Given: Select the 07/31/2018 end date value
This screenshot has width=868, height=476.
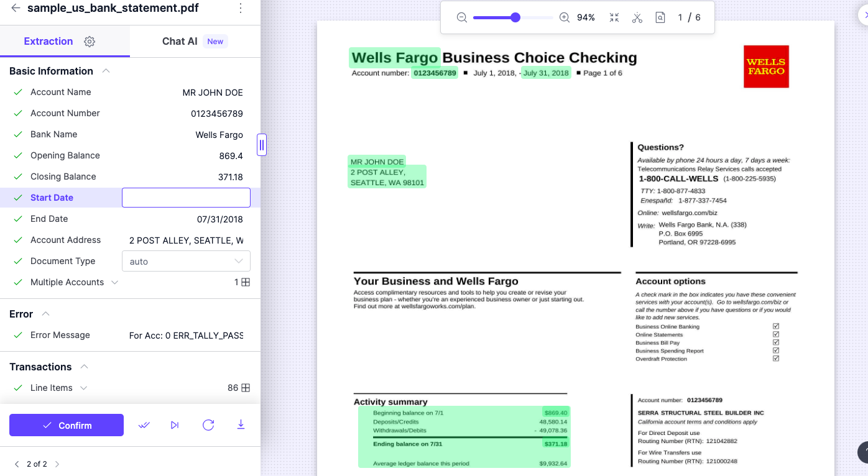Looking at the screenshot, I should (x=220, y=219).
